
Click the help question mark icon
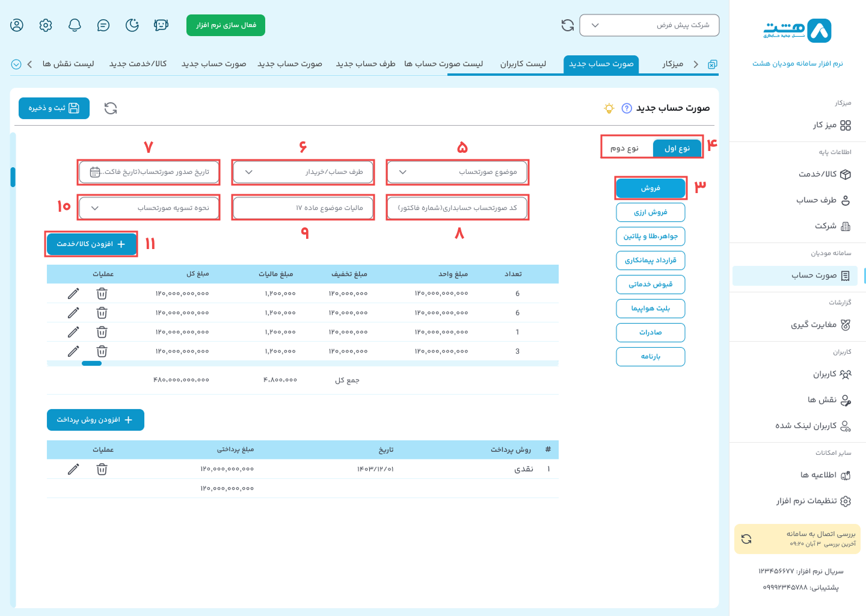click(x=627, y=108)
